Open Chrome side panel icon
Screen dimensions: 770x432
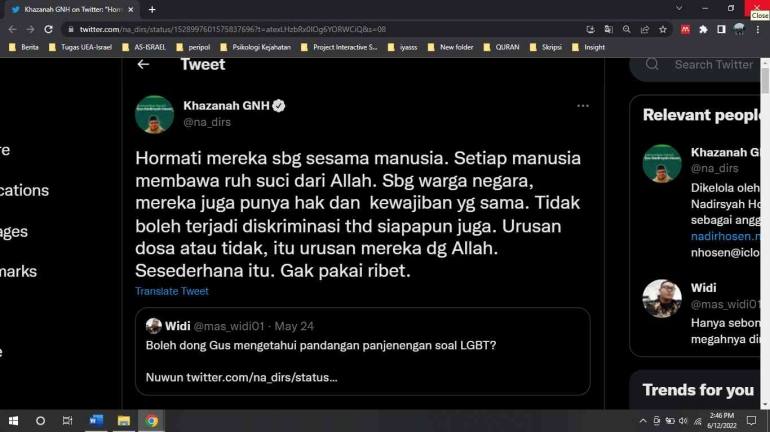(x=721, y=29)
